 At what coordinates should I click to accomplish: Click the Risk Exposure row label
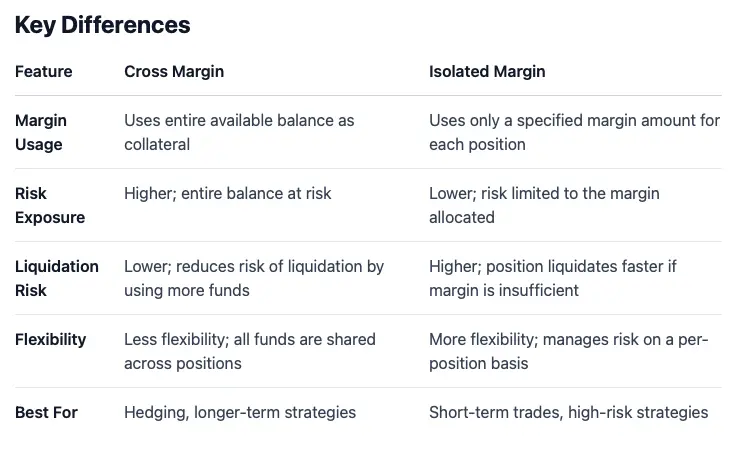[x=50, y=205]
